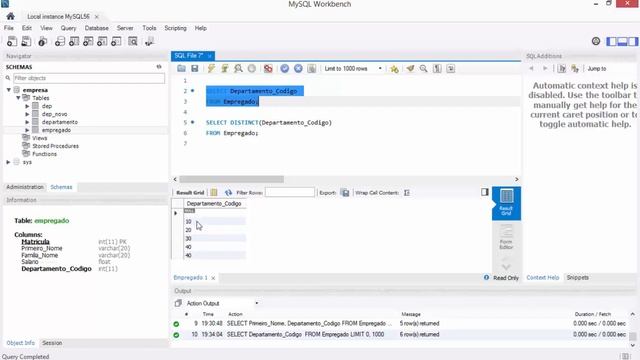Toggle the left sidebar panel visibility

[x=611, y=41]
